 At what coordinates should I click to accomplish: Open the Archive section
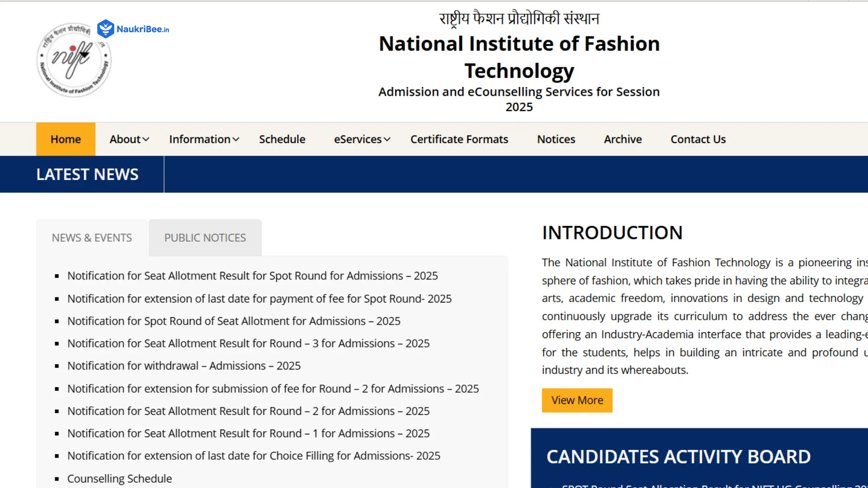622,139
